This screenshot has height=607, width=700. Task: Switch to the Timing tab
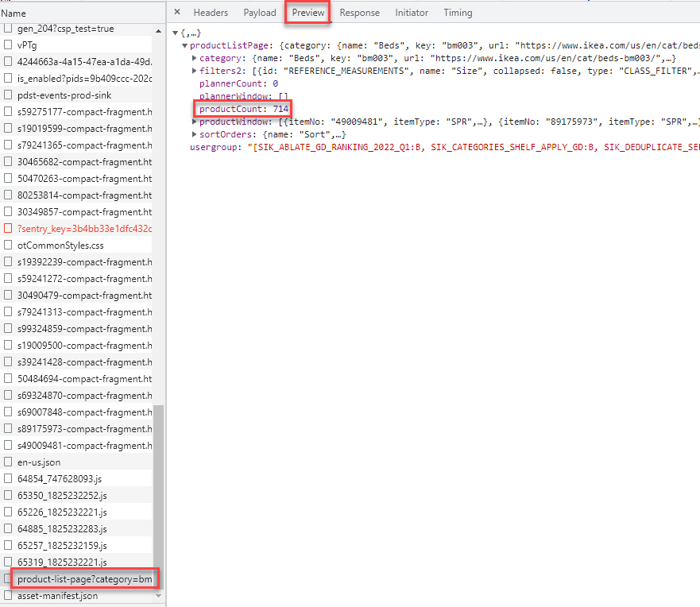click(458, 13)
